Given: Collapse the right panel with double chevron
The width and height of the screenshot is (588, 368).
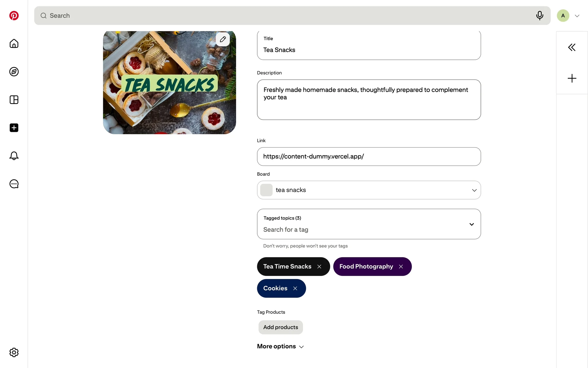Looking at the screenshot, I should (x=571, y=47).
